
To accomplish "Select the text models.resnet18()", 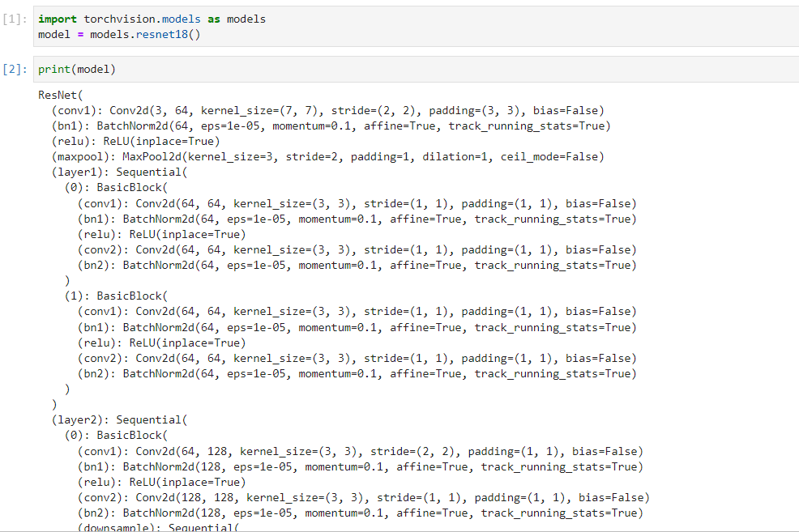I will (x=144, y=34).
